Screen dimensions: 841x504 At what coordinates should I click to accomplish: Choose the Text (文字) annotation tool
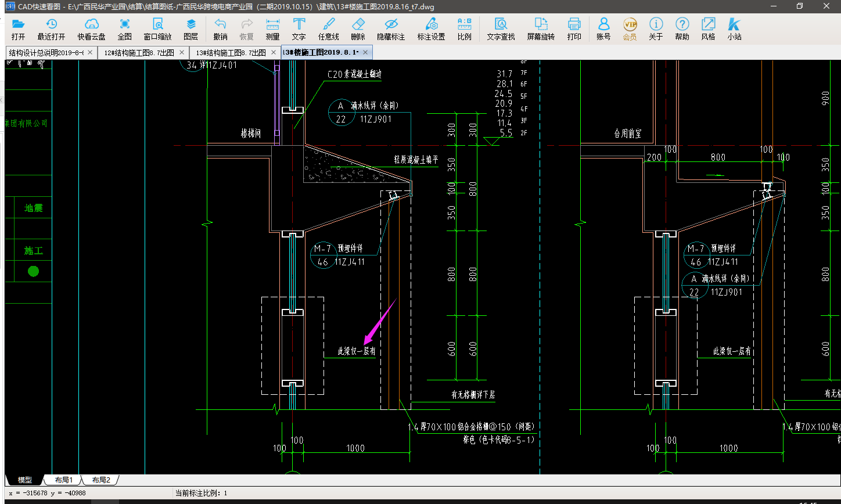pyautogui.click(x=299, y=28)
